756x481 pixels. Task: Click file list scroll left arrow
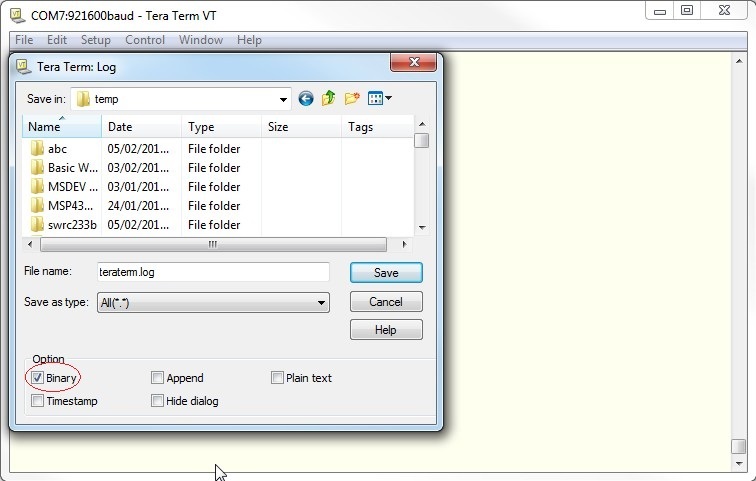coord(30,244)
